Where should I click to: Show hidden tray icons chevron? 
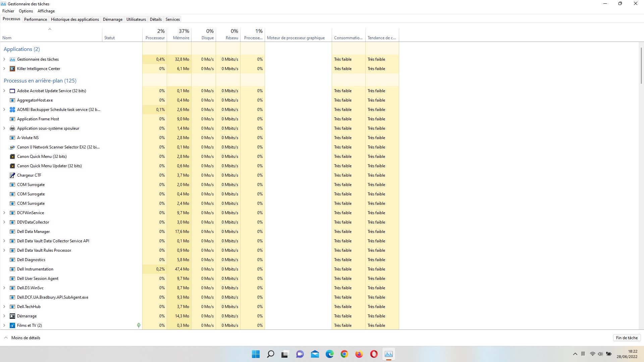click(x=575, y=354)
